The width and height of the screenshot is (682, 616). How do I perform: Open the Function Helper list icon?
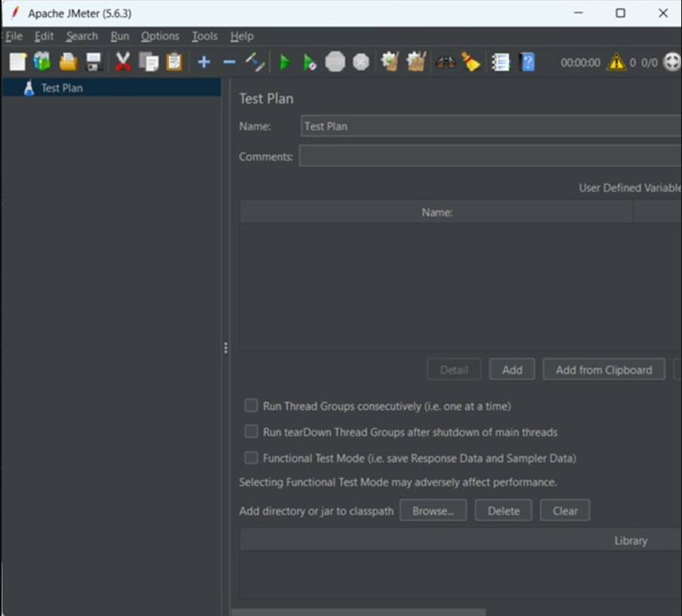(x=501, y=62)
